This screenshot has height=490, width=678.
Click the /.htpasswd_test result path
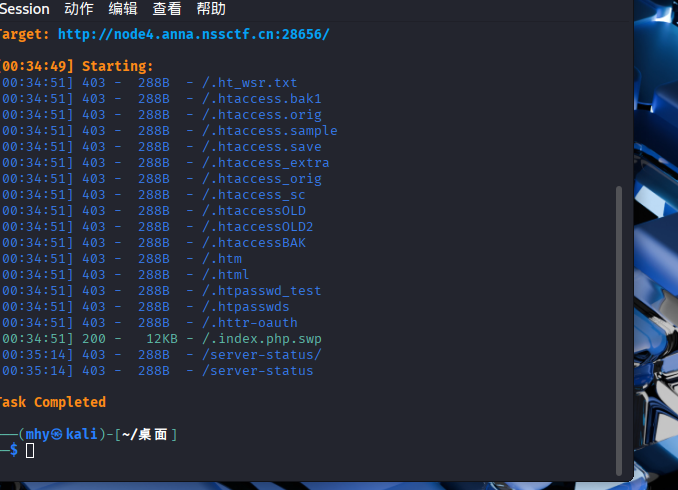[261, 291]
